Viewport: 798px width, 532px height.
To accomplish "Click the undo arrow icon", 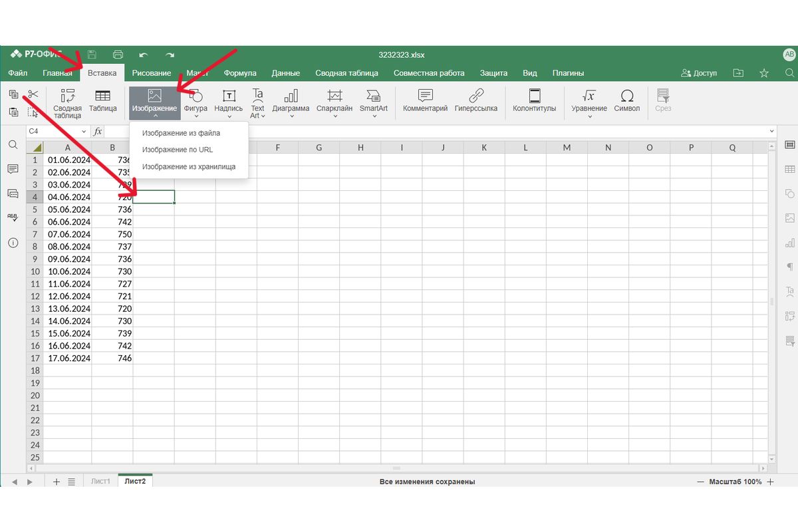I will [143, 55].
